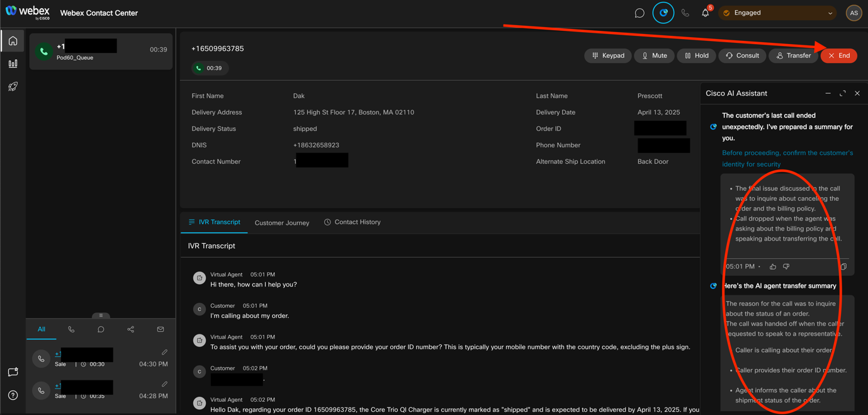868x415 pixels.
Task: Click the thumbs down on summary
Action: pos(786,266)
